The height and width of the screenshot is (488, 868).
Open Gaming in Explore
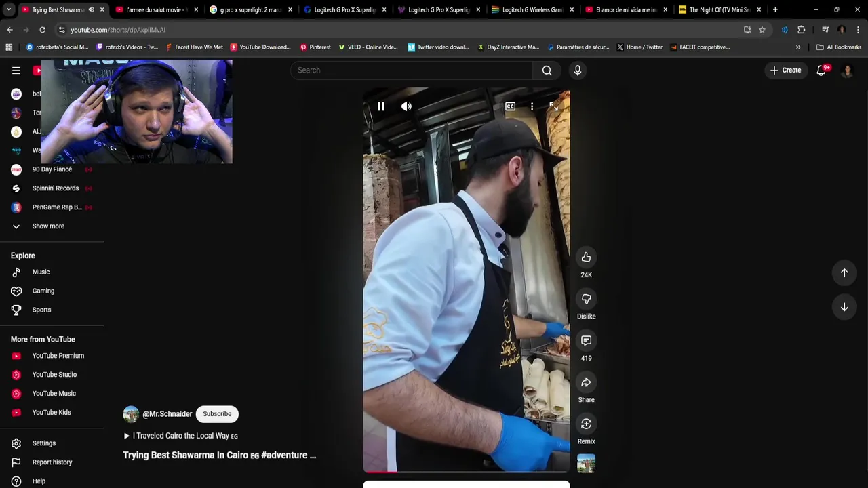coord(52,291)
